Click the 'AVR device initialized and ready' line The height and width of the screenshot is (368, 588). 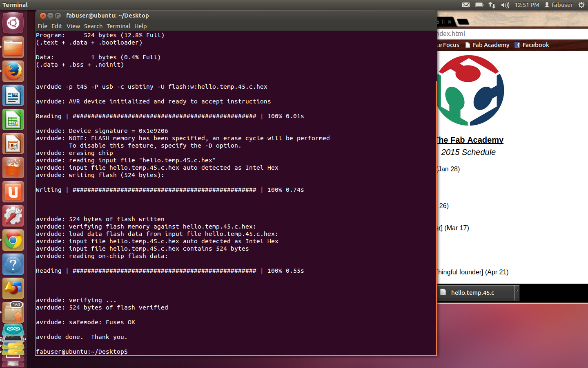[x=153, y=101]
